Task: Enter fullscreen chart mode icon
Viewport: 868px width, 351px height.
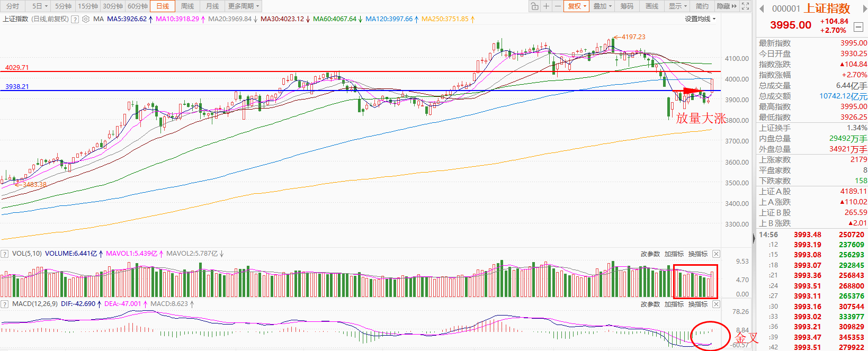Action: pos(745,6)
